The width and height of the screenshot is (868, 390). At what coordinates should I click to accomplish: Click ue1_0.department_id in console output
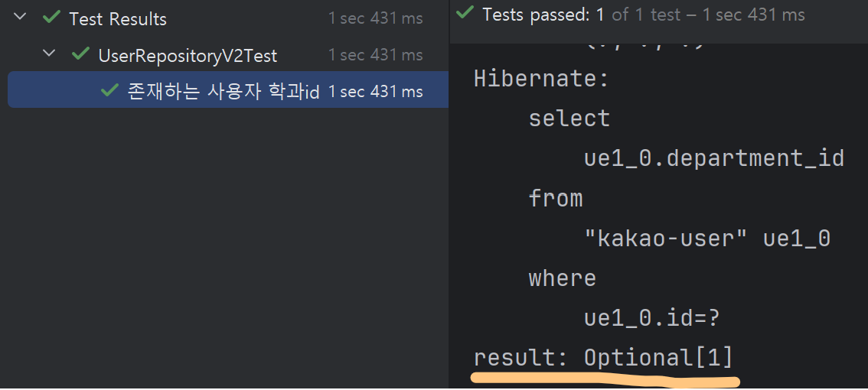pyautogui.click(x=713, y=158)
